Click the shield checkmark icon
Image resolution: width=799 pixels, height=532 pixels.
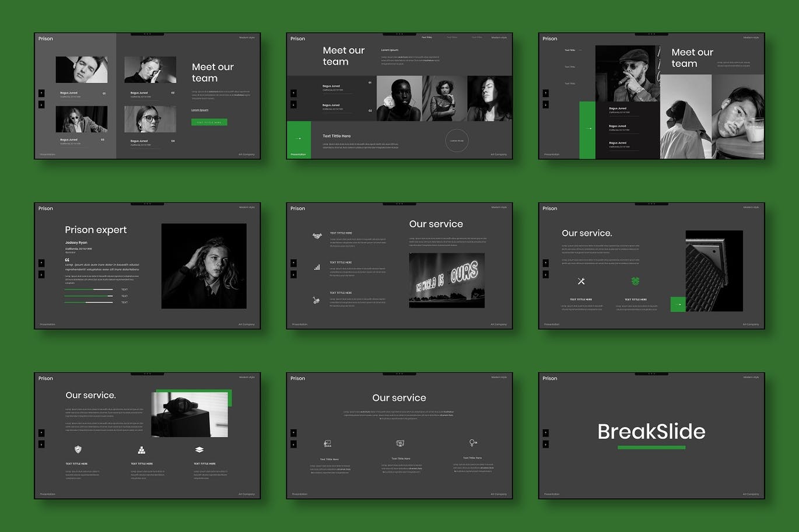78,449
